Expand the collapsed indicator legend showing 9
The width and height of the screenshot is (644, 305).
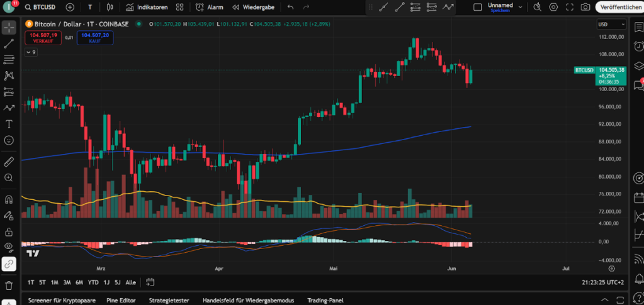[31, 52]
